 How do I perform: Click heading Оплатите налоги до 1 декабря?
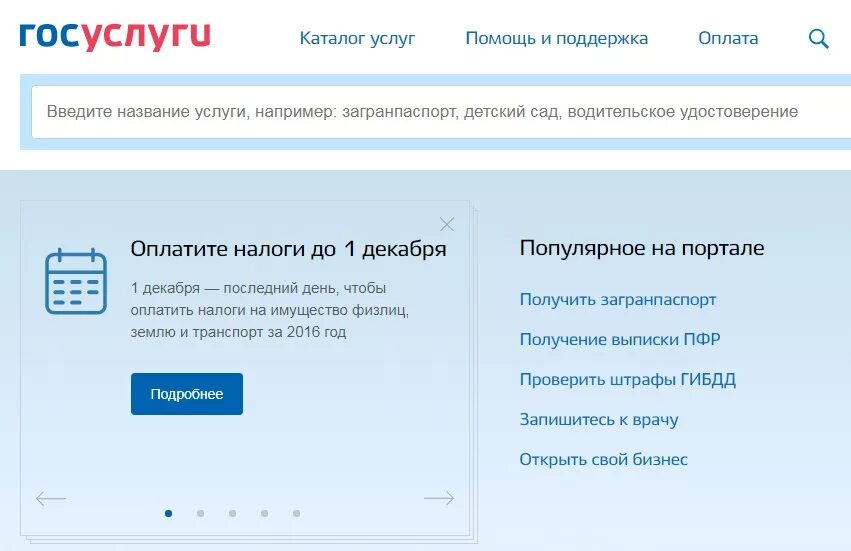(x=289, y=249)
